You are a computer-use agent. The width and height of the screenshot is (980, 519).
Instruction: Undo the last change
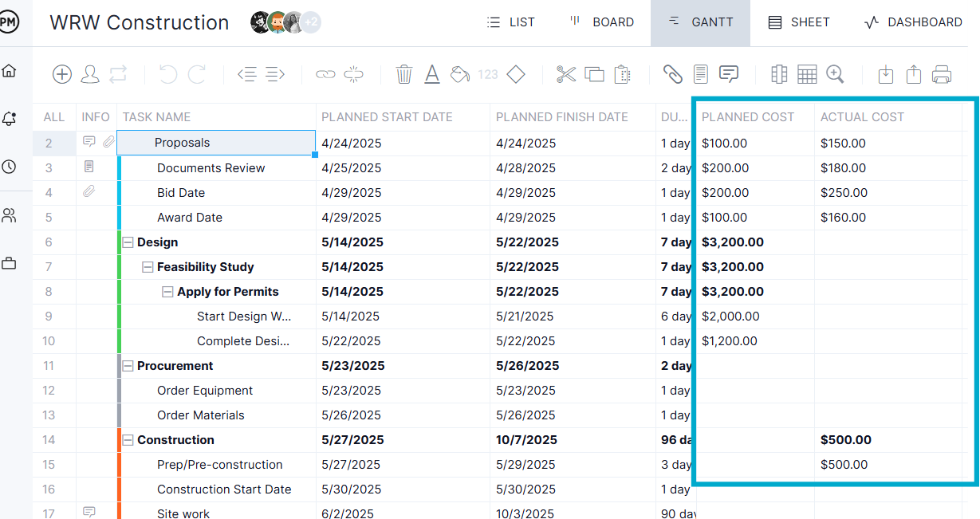pyautogui.click(x=167, y=74)
